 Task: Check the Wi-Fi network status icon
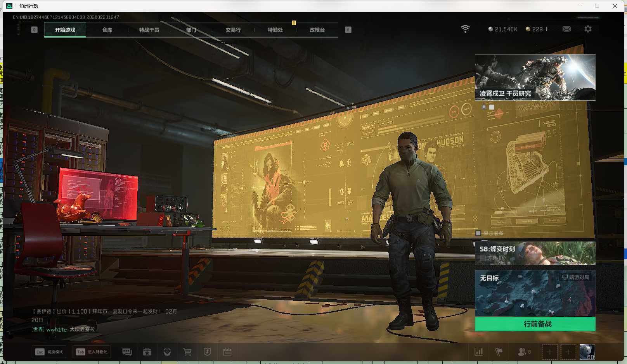pyautogui.click(x=465, y=29)
